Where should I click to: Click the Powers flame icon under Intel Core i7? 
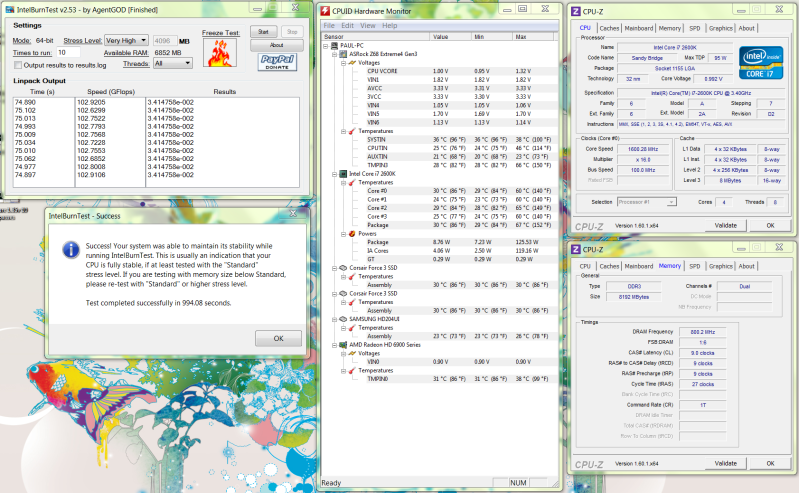[x=352, y=234]
